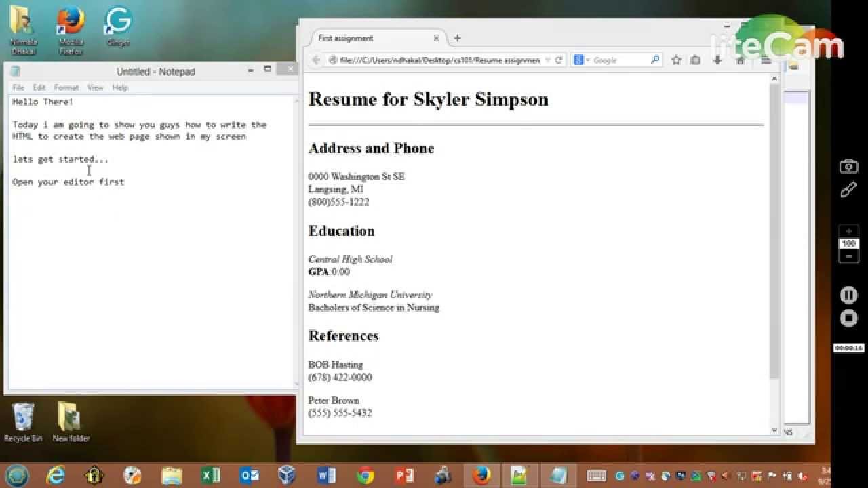The width and height of the screenshot is (868, 488).
Task: Launch Internet Explorer from taskbar
Action: pyautogui.click(x=56, y=475)
